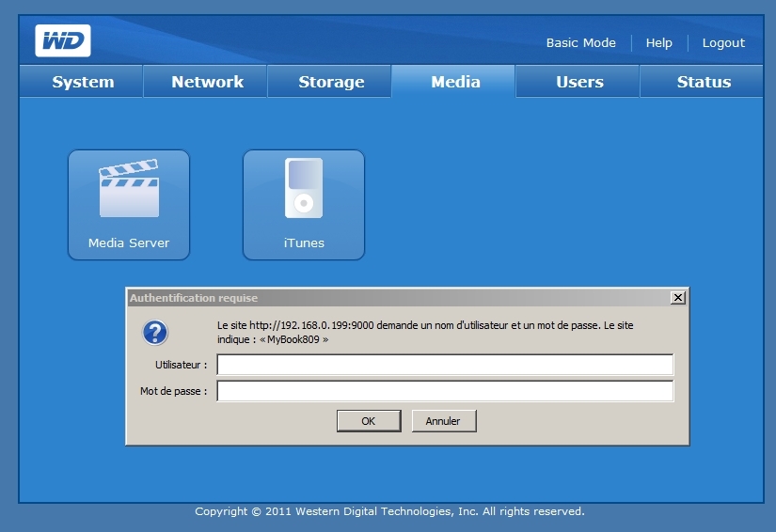This screenshot has height=532, width=776.
Task: Open the Media Server clapperboard icon
Action: [129, 188]
